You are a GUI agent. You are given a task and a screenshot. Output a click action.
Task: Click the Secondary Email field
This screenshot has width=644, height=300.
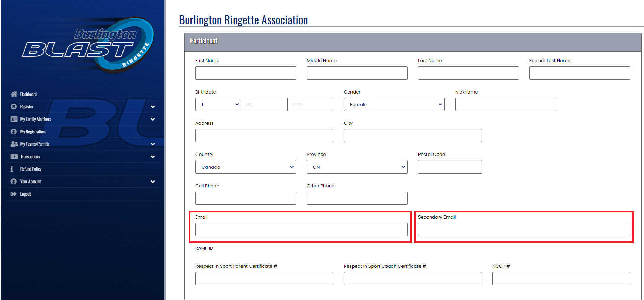(524, 229)
